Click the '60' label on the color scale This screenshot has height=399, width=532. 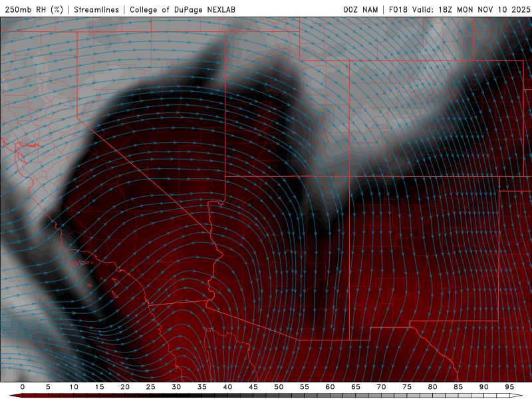click(x=330, y=387)
